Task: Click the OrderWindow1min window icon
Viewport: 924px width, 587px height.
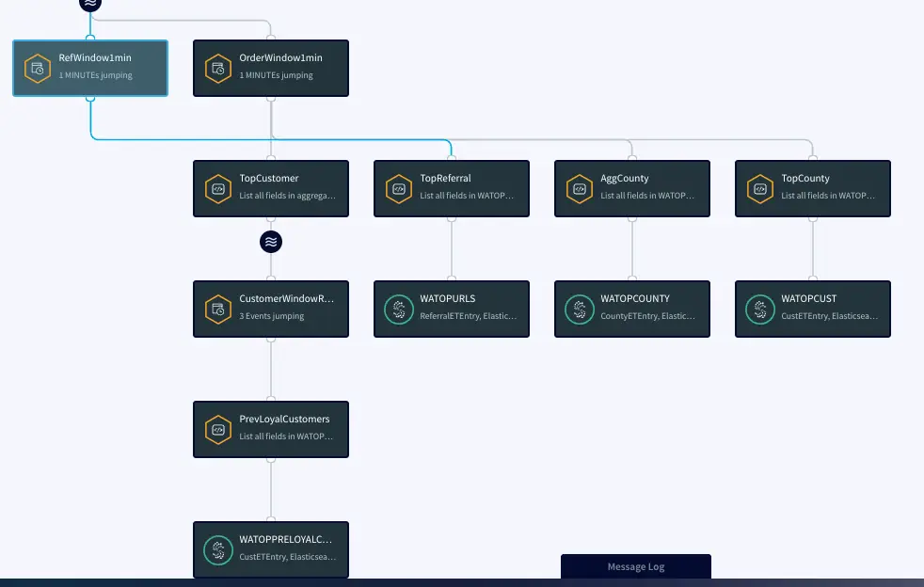Action: [218, 68]
